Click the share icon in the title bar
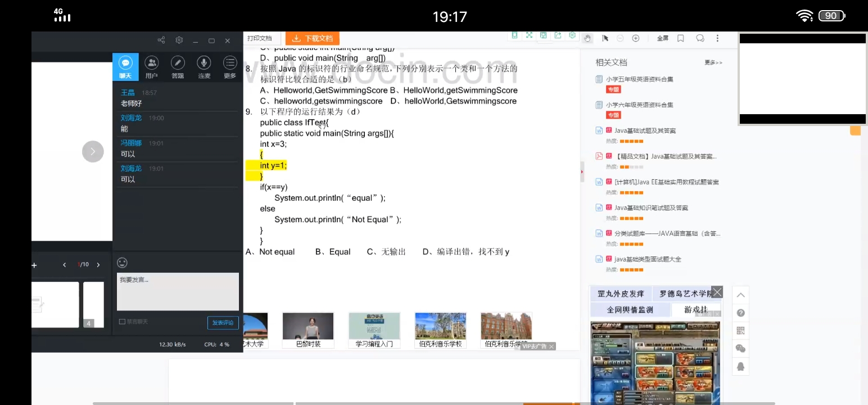868x405 pixels. pos(161,40)
